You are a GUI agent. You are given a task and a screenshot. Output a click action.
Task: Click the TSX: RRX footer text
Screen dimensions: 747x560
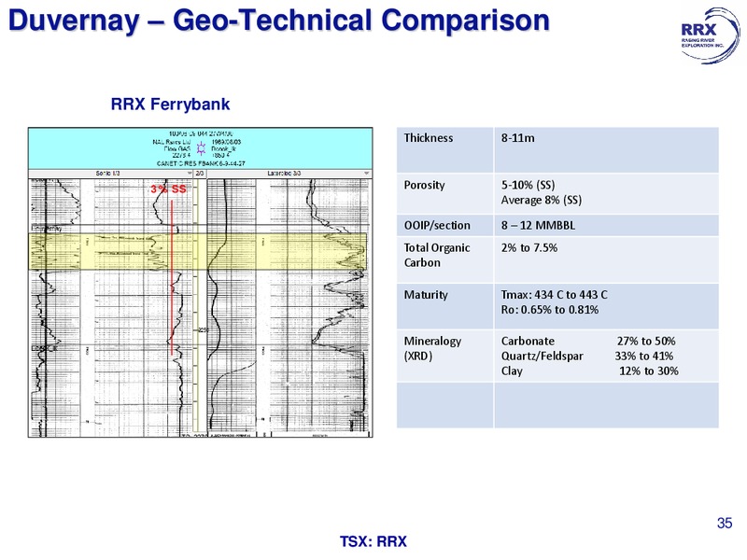[x=373, y=541]
